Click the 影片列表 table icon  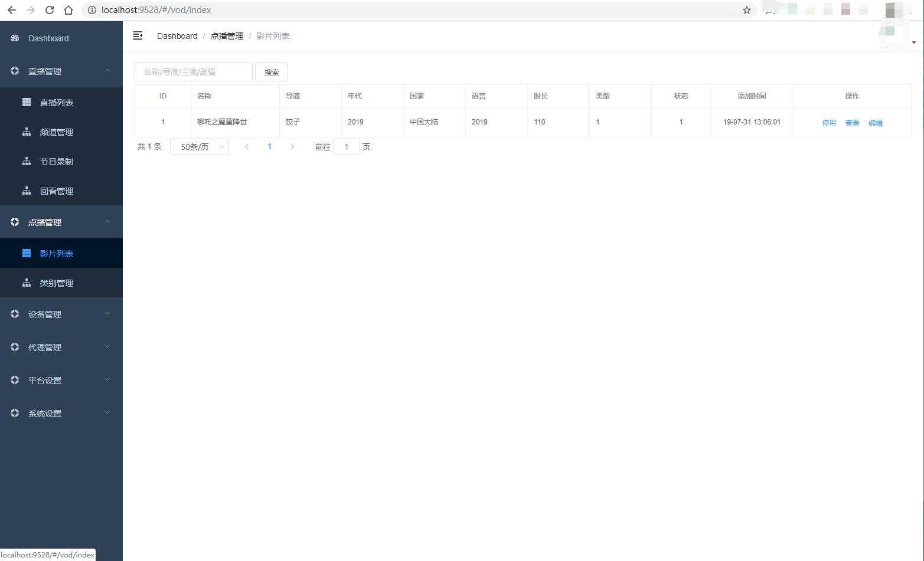tap(27, 253)
